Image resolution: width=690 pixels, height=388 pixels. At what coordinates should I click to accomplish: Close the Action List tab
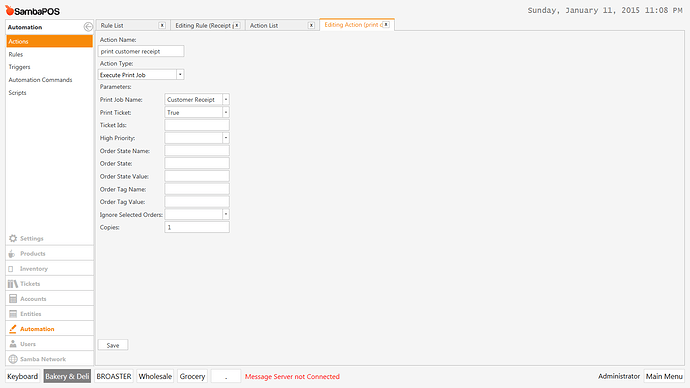tap(311, 26)
